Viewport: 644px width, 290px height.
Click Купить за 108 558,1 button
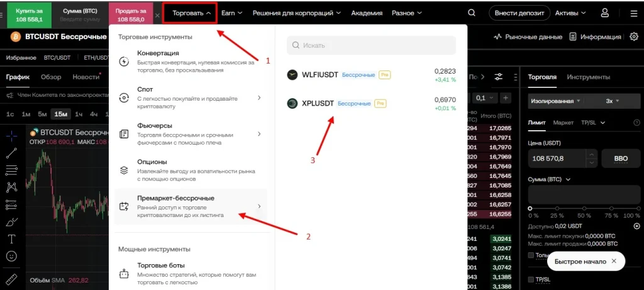coord(29,15)
